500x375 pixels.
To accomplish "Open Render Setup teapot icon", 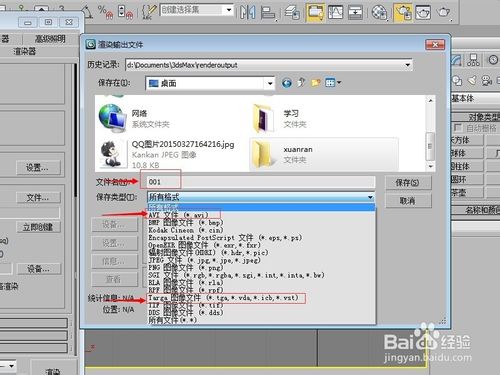I will (x=403, y=12).
